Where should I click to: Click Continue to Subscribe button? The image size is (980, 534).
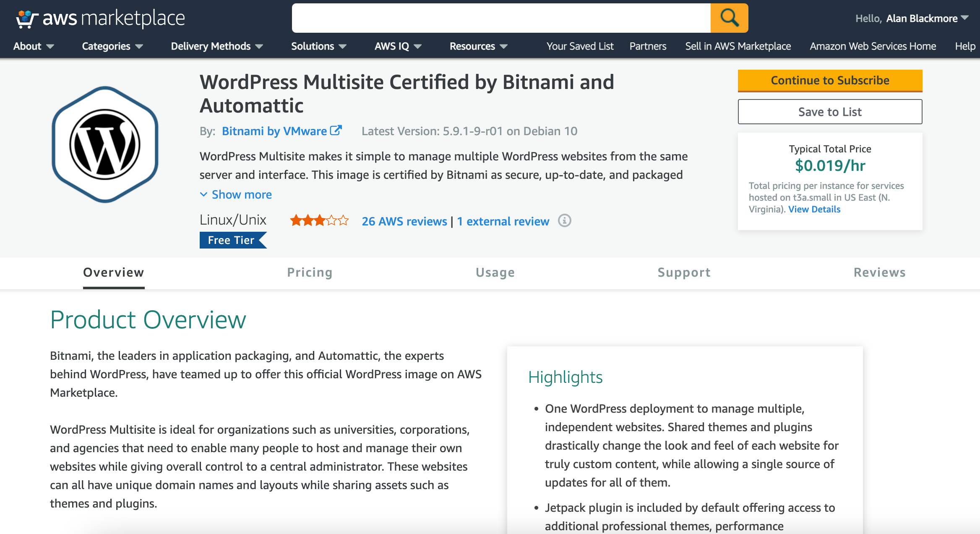click(830, 81)
